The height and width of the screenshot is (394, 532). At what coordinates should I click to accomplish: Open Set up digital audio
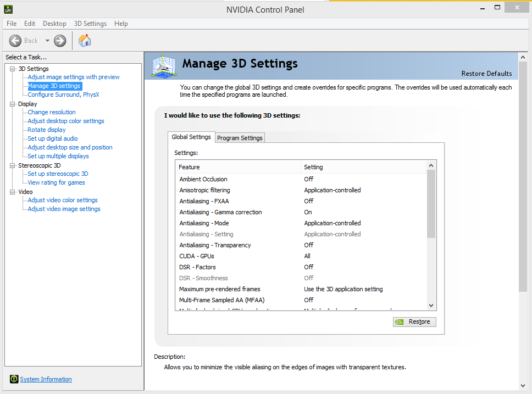tap(53, 139)
